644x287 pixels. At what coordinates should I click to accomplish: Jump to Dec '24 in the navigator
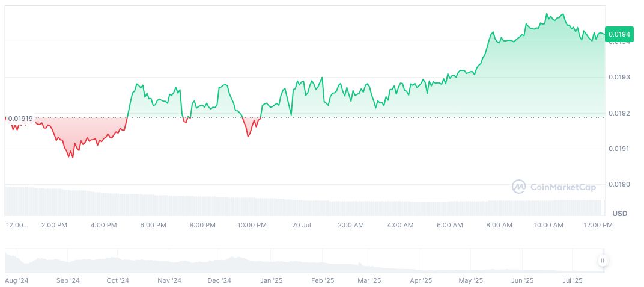click(x=219, y=280)
